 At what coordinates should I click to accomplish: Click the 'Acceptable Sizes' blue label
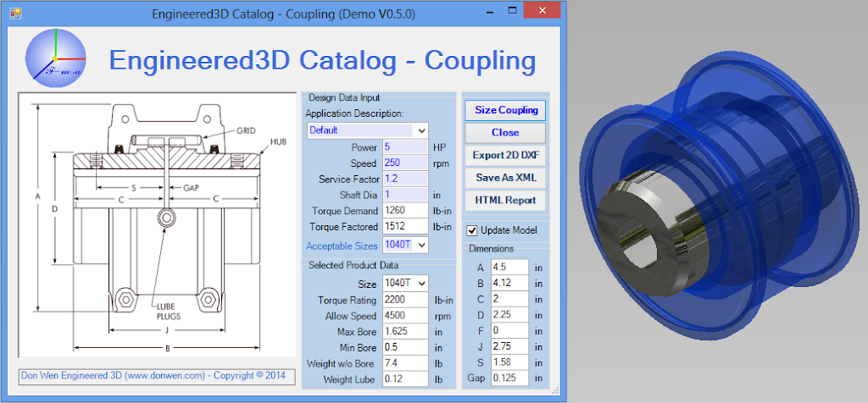coord(342,246)
